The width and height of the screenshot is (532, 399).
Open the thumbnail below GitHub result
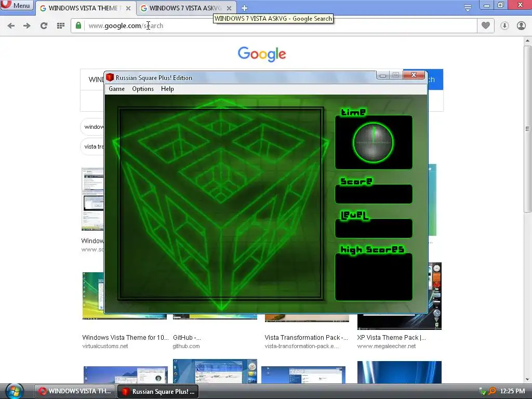[x=215, y=371]
